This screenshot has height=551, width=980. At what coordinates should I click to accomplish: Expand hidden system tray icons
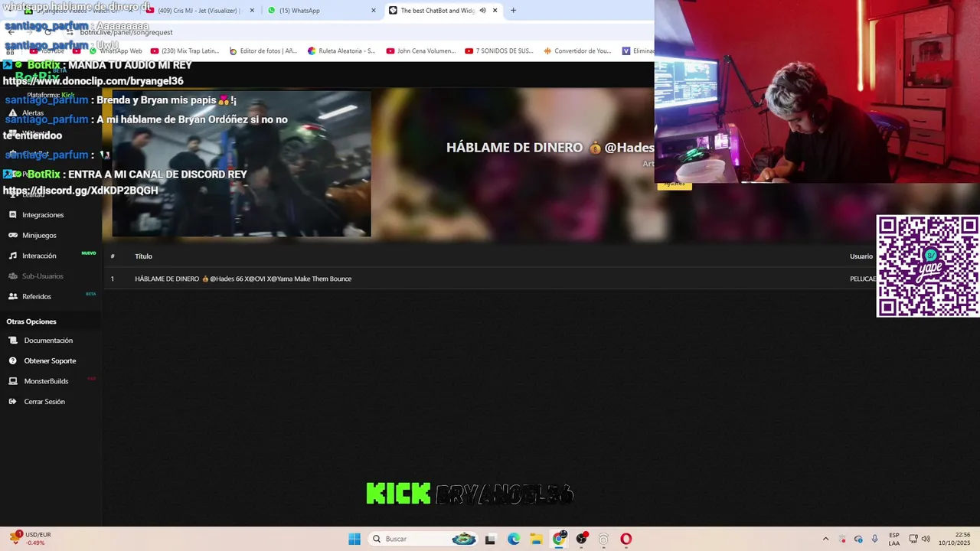[x=825, y=539]
